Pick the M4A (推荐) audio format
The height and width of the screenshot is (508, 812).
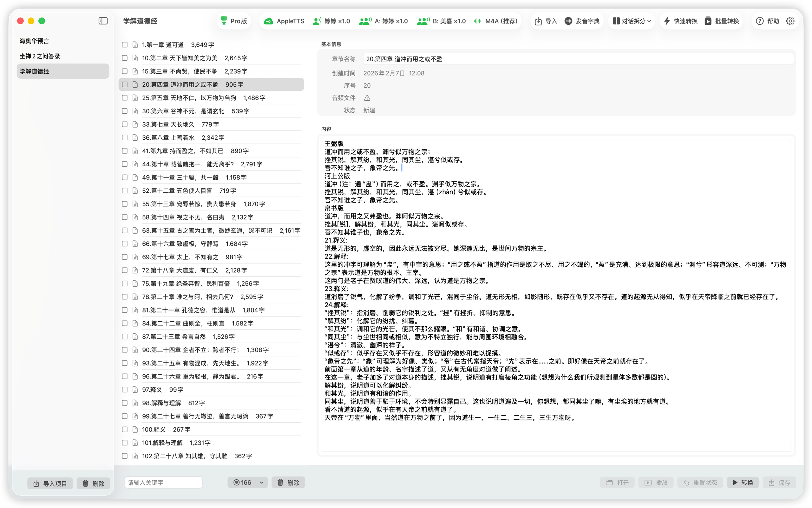(x=495, y=21)
